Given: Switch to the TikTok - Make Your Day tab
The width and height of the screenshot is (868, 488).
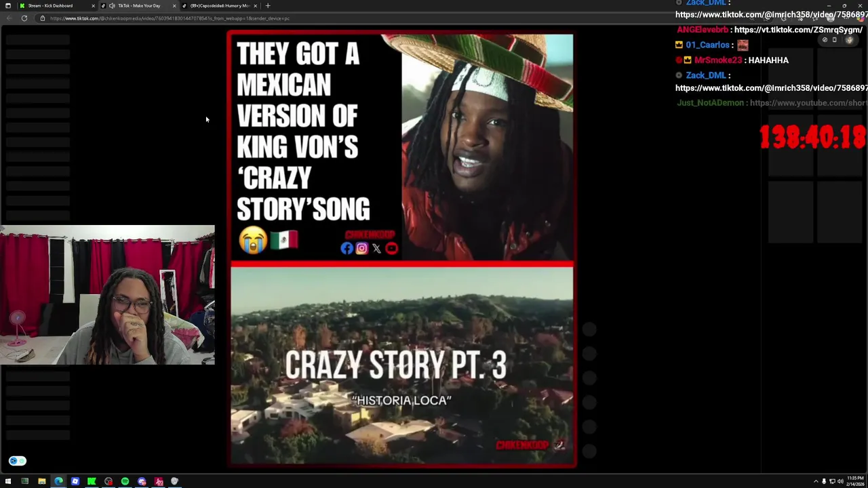Looking at the screenshot, I should [139, 5].
